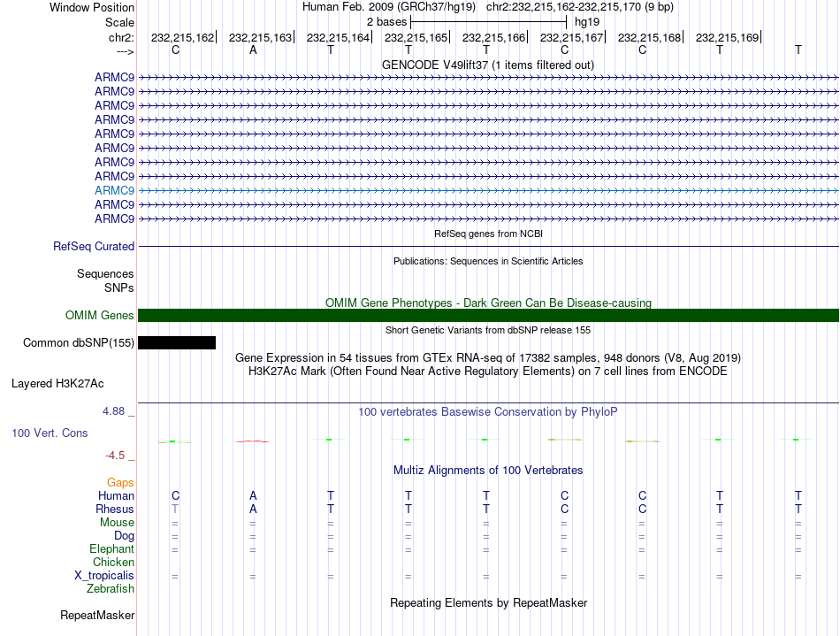Select the Chicken alignment row label
Screen dimensions: 840x636
tap(113, 562)
